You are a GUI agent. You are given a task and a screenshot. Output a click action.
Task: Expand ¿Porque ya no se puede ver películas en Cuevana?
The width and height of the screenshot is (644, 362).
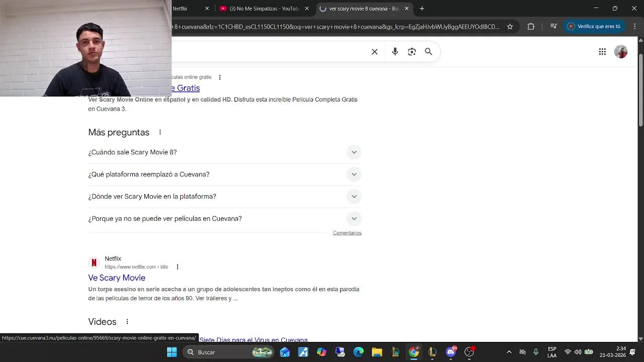(225, 219)
